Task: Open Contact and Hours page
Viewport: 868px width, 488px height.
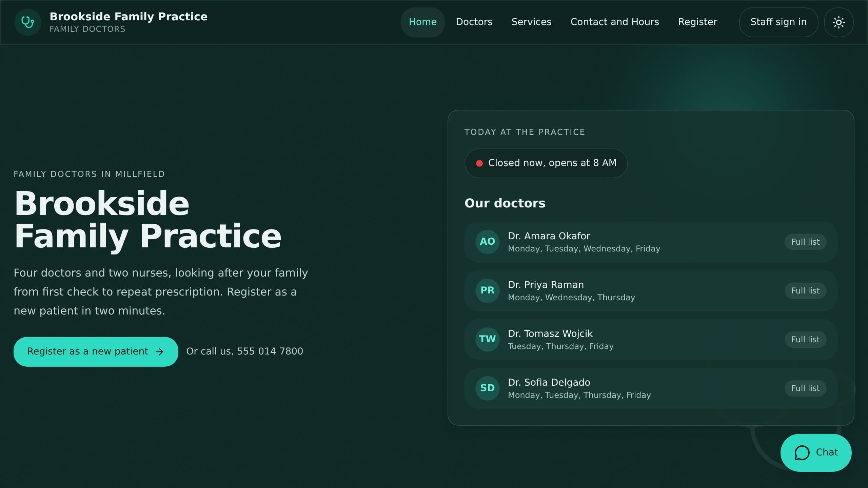Action: click(x=614, y=22)
